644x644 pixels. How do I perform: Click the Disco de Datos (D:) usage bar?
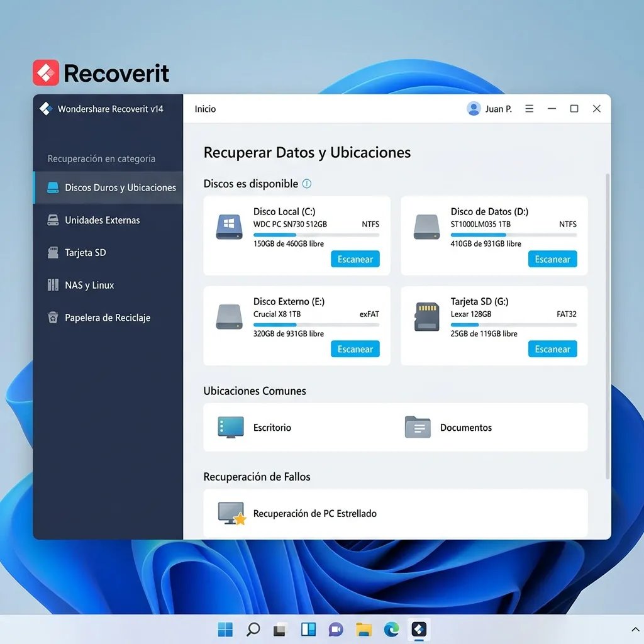click(x=514, y=235)
